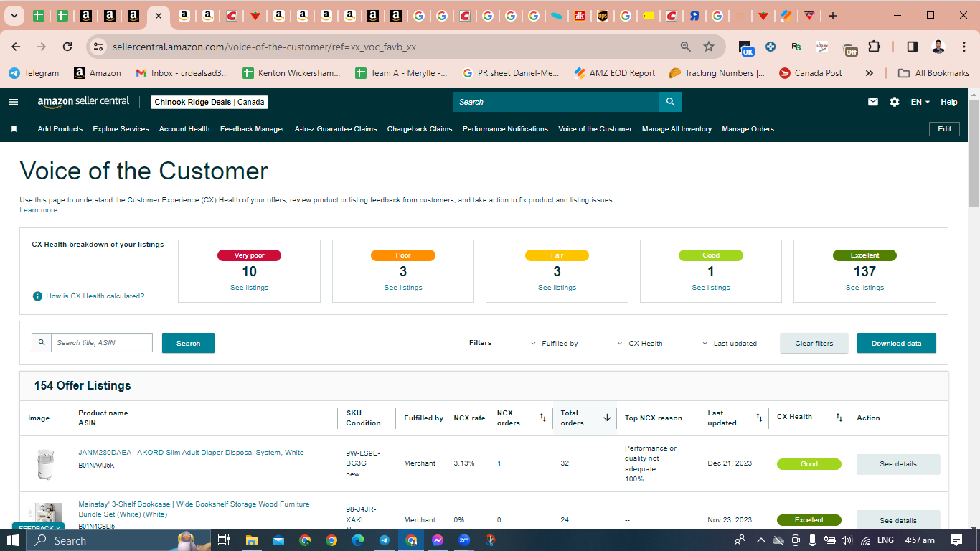The width and height of the screenshot is (980, 551).
Task: Click the bookmark flag icon in navigation bar
Action: (x=14, y=129)
